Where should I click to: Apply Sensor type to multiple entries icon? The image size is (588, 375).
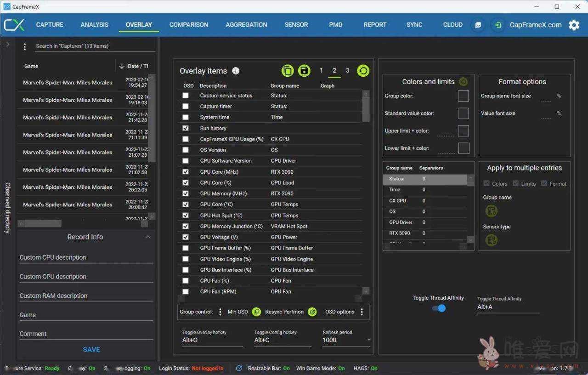tap(492, 240)
